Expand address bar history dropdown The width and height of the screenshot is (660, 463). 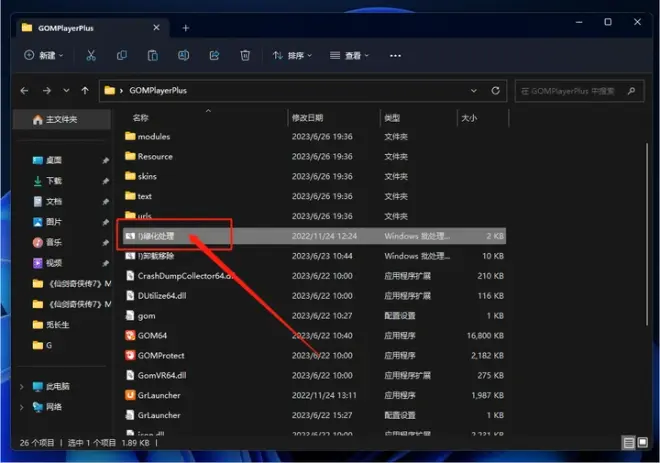474,90
